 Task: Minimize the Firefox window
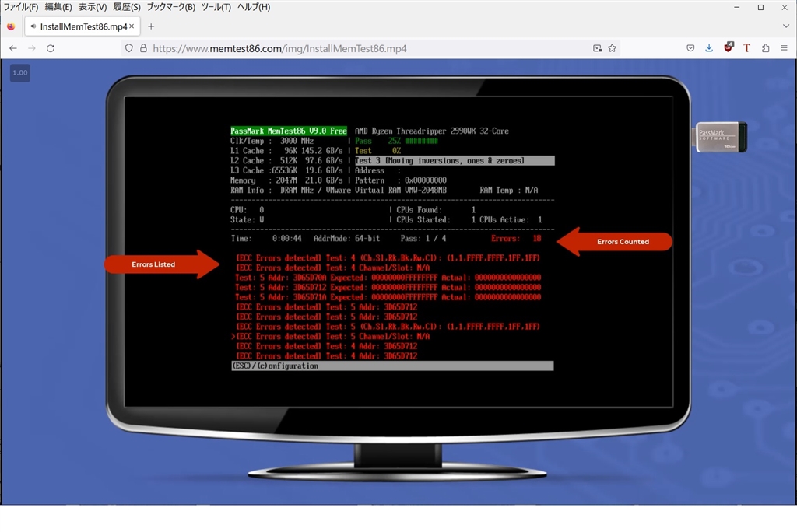pos(737,7)
